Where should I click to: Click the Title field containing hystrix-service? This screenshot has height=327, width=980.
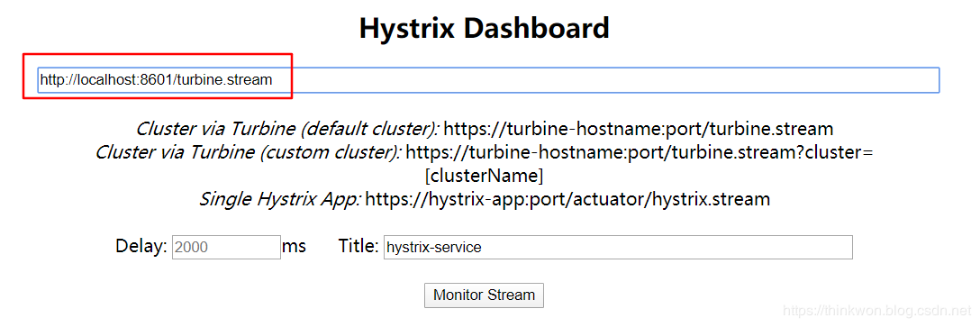[618, 247]
